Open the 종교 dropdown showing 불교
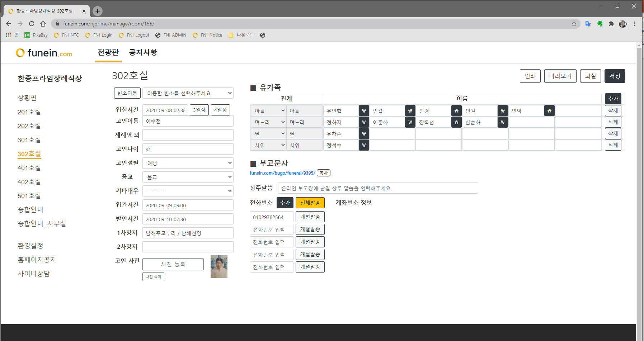 point(188,177)
